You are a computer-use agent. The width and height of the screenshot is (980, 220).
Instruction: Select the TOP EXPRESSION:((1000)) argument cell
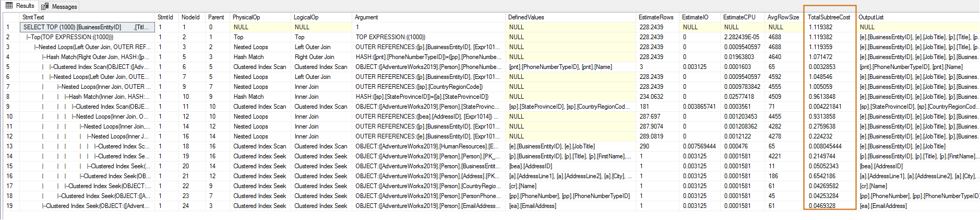pyautogui.click(x=390, y=37)
